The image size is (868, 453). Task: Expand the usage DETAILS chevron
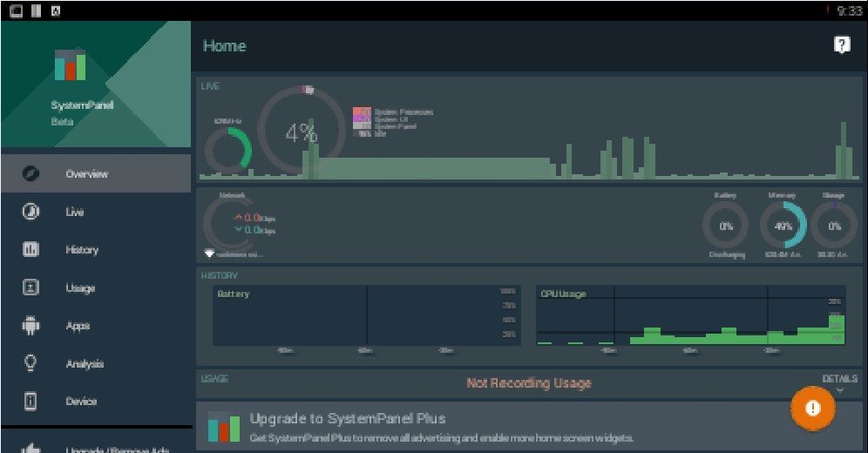tap(839, 389)
